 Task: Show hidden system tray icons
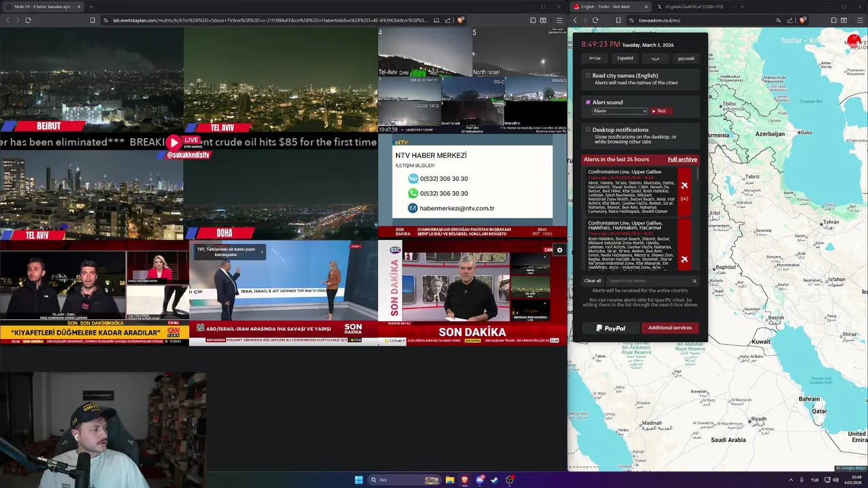(791, 480)
